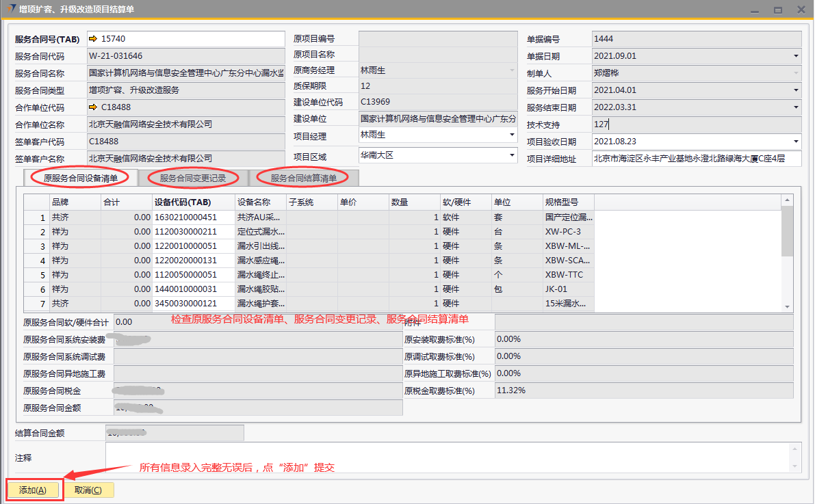Click the 添加(A) button to submit
This screenshot has width=815, height=504.
click(x=34, y=490)
